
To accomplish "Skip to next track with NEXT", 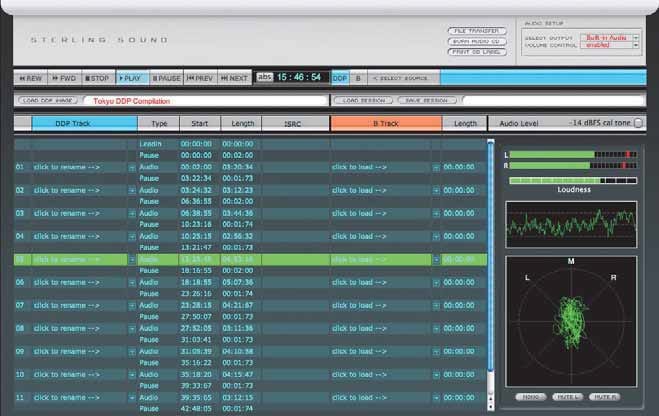I will click(235, 78).
